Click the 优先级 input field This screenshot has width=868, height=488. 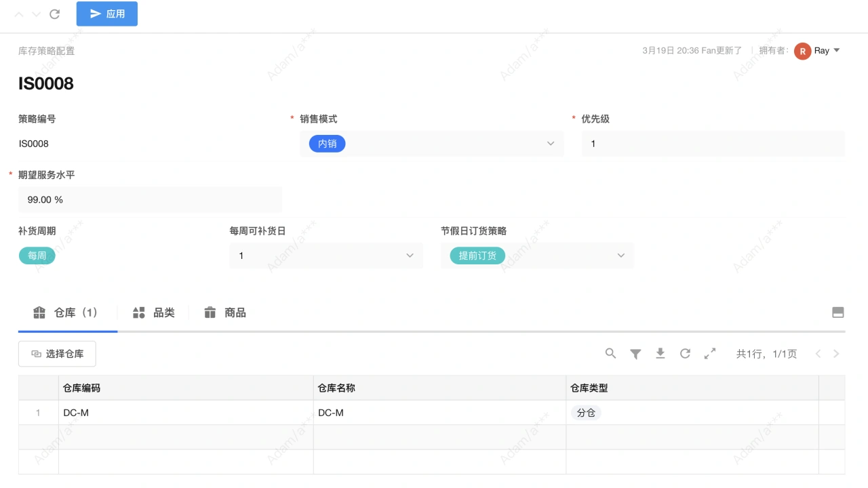(712, 143)
